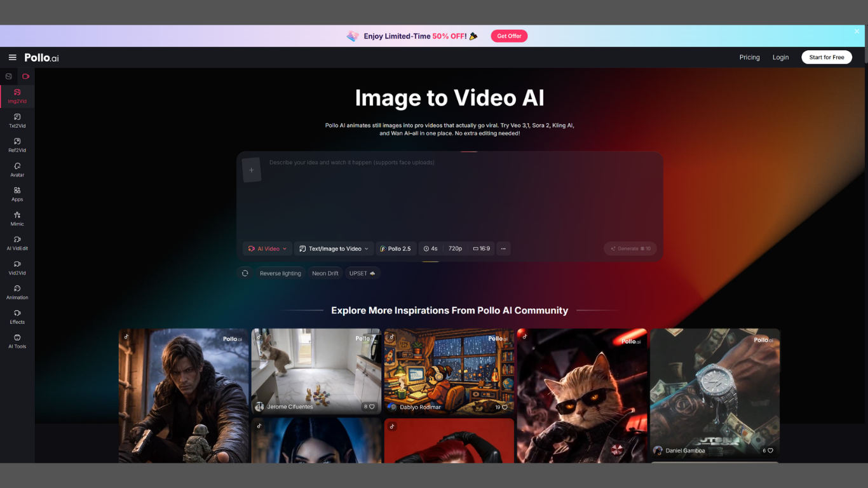868x488 pixels.
Task: Open the Effects tool
Action: 17,316
